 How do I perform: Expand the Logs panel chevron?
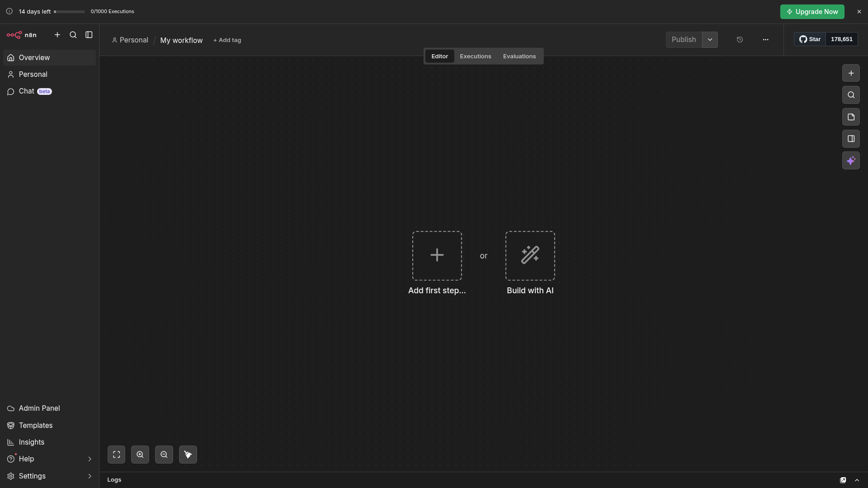857,480
